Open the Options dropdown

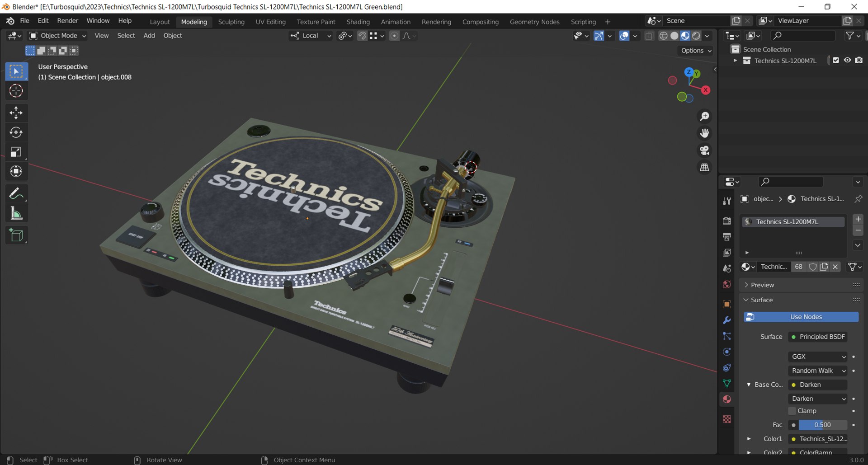[x=696, y=51]
